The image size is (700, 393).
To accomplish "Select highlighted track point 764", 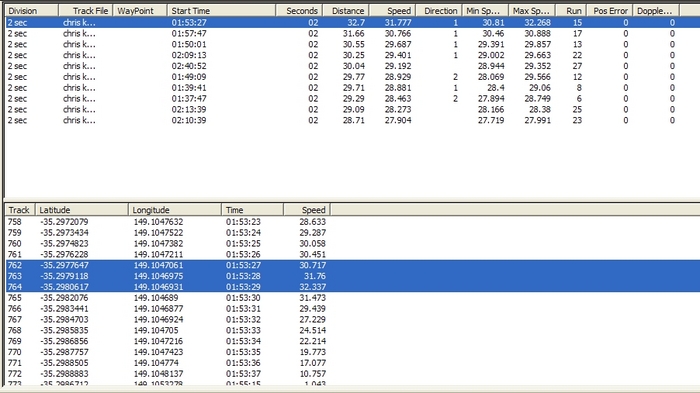I will [x=353, y=287].
